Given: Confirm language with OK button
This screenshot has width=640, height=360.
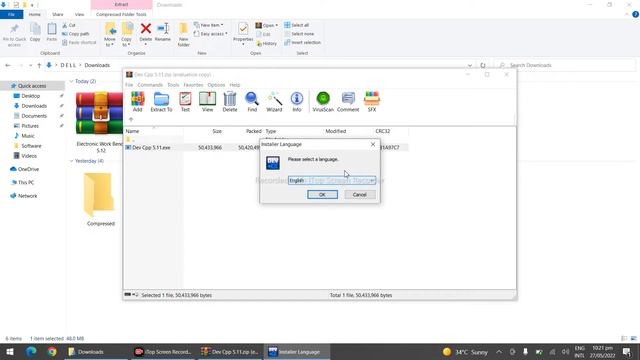Looking at the screenshot, I should (322, 195).
